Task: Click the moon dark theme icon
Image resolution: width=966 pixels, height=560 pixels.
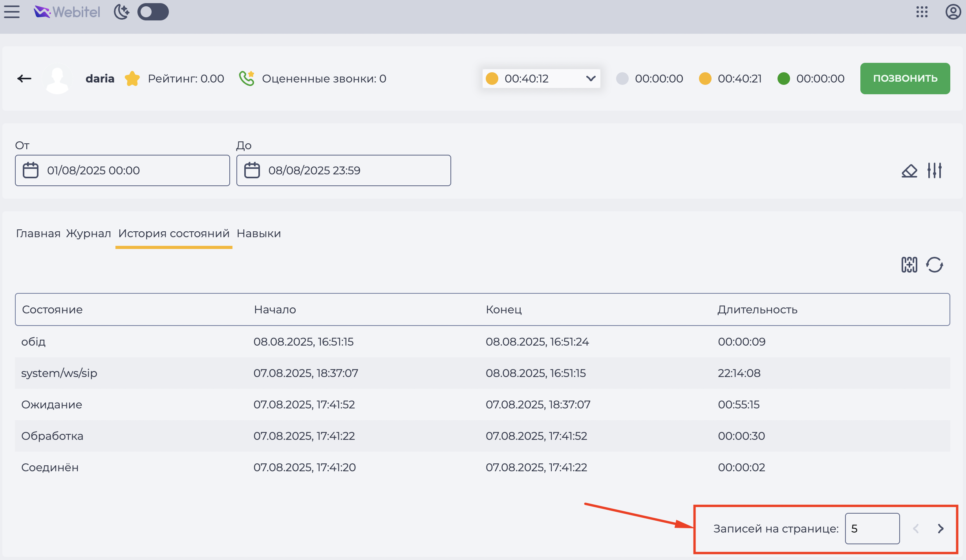Action: (122, 12)
